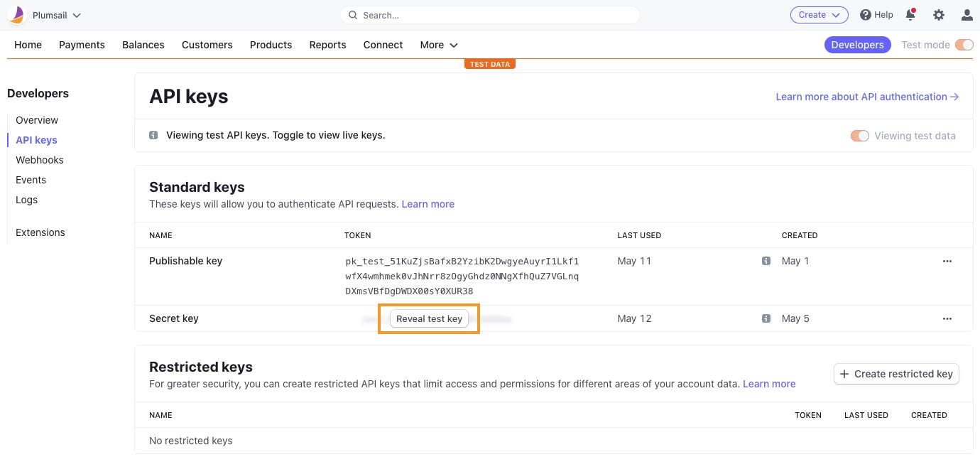
Task: Click the TEST DATA badge
Action: (490, 64)
